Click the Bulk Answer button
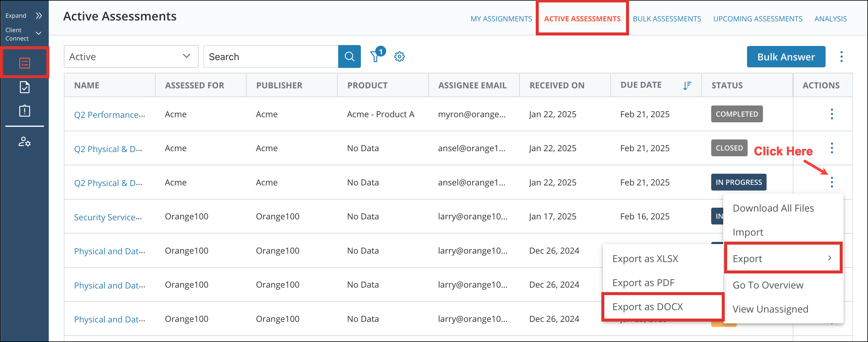 [786, 57]
